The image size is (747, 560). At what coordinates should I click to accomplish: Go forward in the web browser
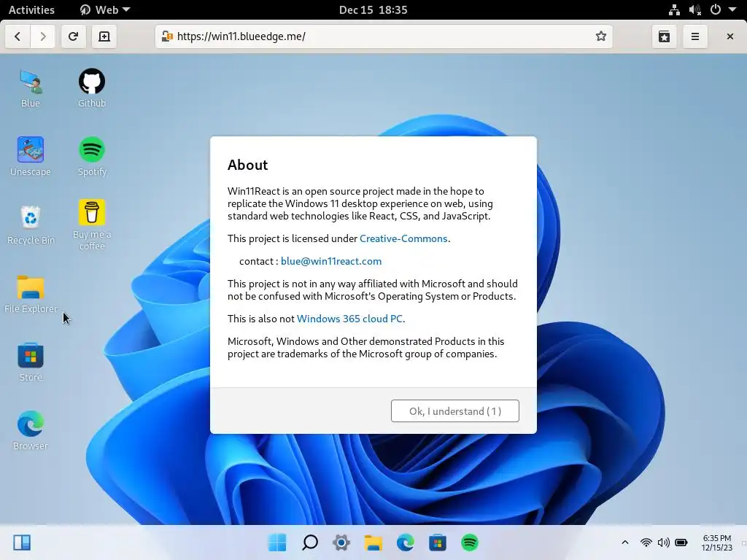(43, 36)
